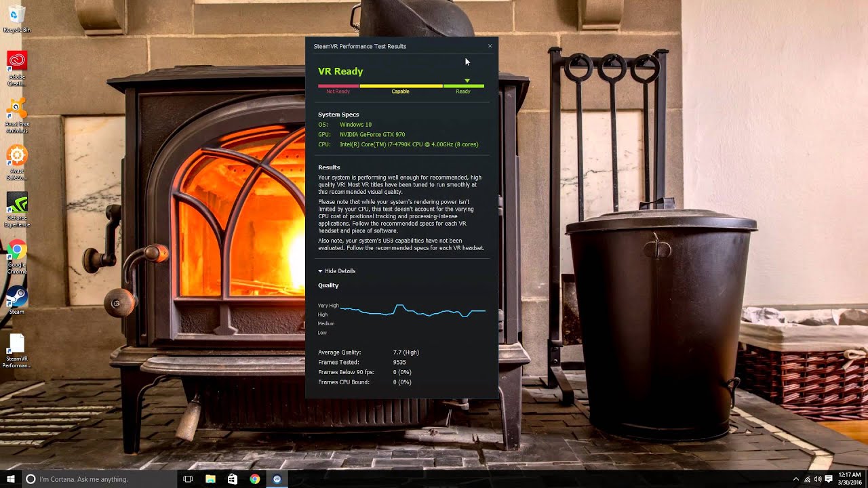The width and height of the screenshot is (868, 488).
Task: Click the 'System Specs' heading
Action: 338,115
